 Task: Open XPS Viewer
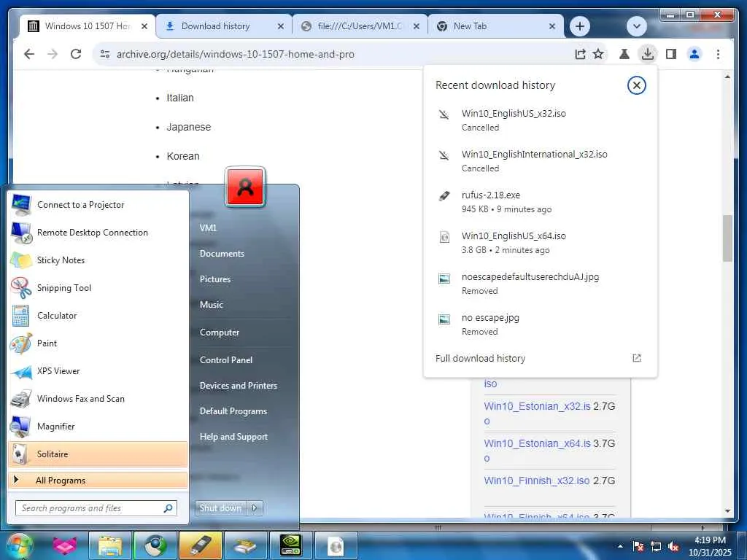point(98,371)
